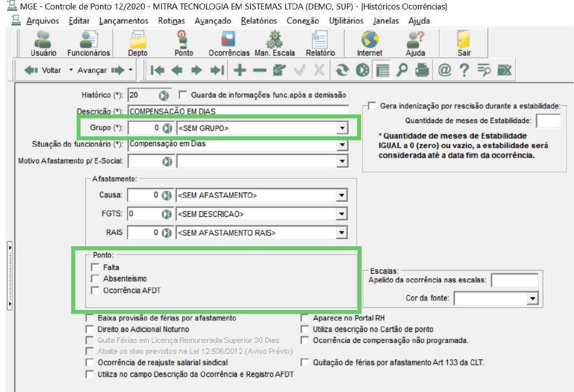The image size is (574, 392).
Task: Click the grid view toolbar icon
Action: pos(383,70)
